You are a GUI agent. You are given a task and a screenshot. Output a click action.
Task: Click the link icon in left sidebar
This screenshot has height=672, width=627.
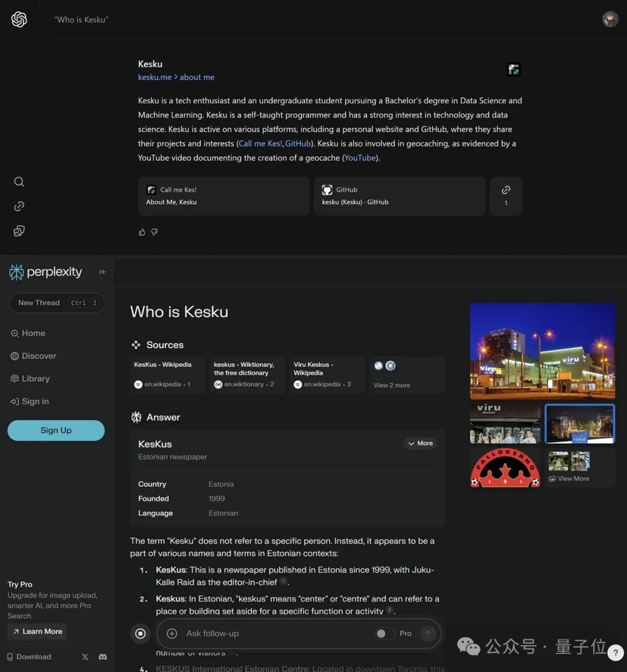19,207
